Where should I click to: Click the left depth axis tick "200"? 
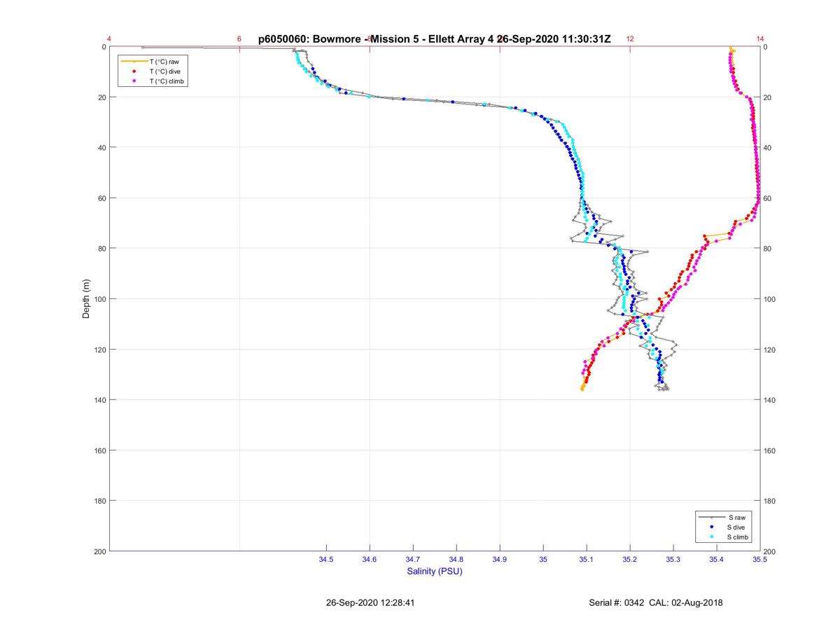pos(99,551)
